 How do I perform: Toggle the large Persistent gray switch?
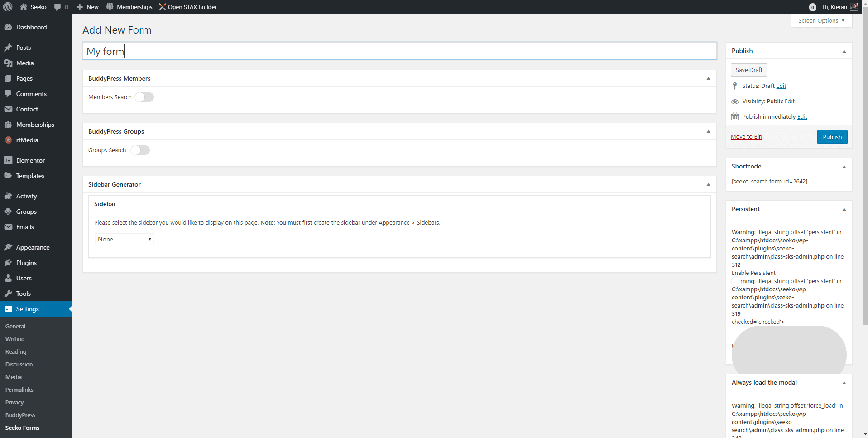789,350
